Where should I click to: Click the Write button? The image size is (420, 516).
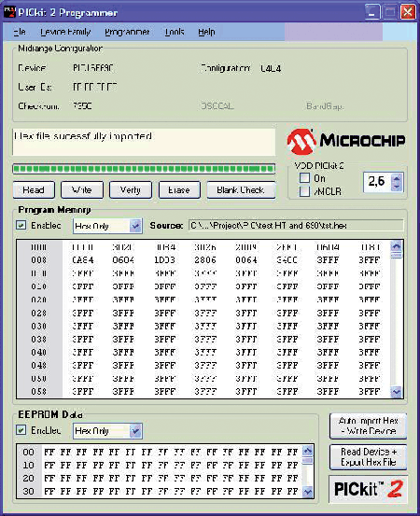click(82, 189)
